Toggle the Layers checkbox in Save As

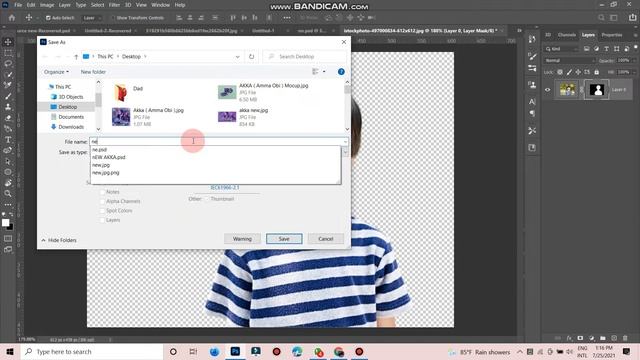pos(102,220)
